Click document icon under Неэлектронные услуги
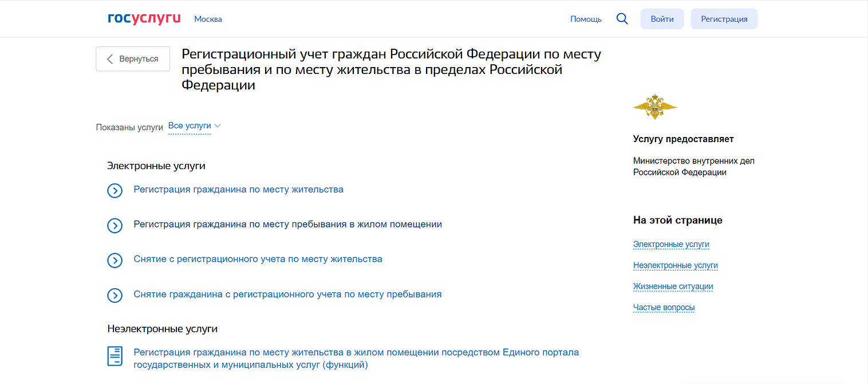Screen dimensions: 868x384 (115, 356)
